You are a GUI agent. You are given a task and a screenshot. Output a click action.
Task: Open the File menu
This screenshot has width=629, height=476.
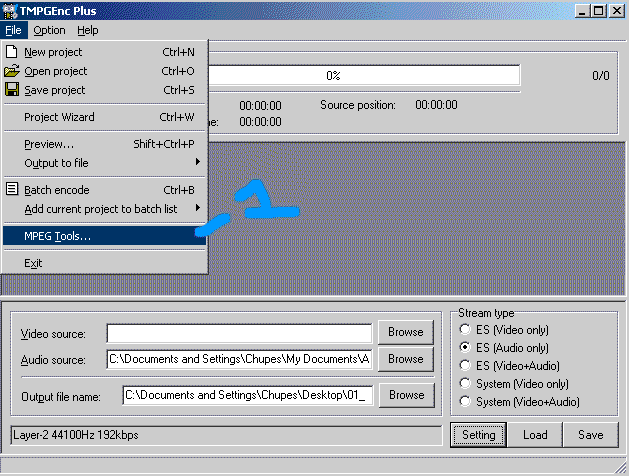pos(13,30)
